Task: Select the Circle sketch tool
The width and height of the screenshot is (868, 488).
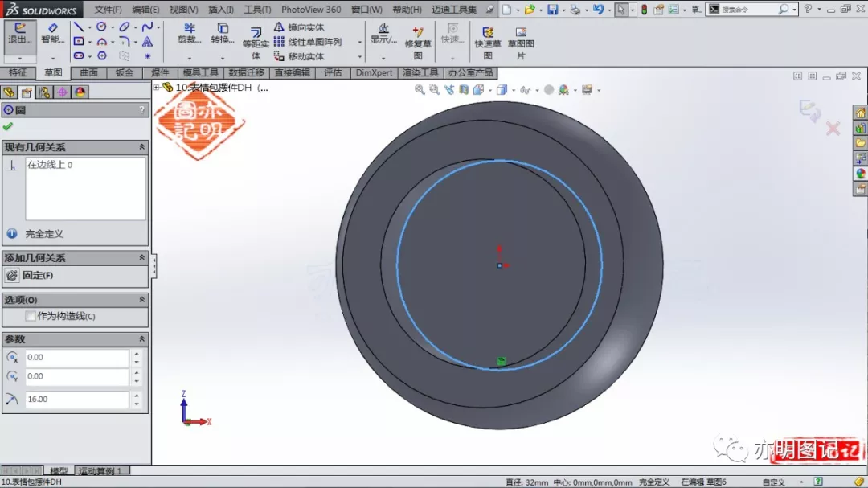Action: pyautogui.click(x=101, y=27)
